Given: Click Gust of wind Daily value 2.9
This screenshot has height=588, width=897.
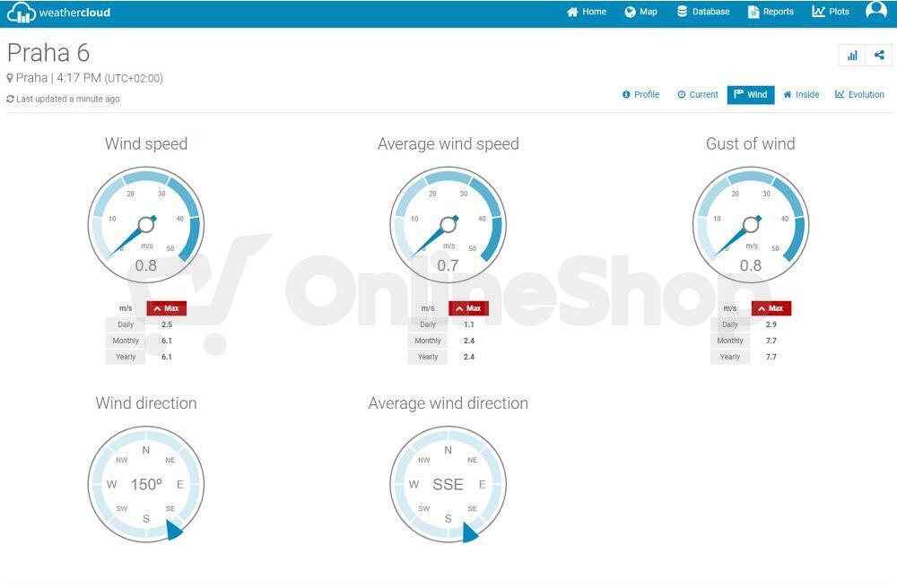Looking at the screenshot, I should coord(771,324).
